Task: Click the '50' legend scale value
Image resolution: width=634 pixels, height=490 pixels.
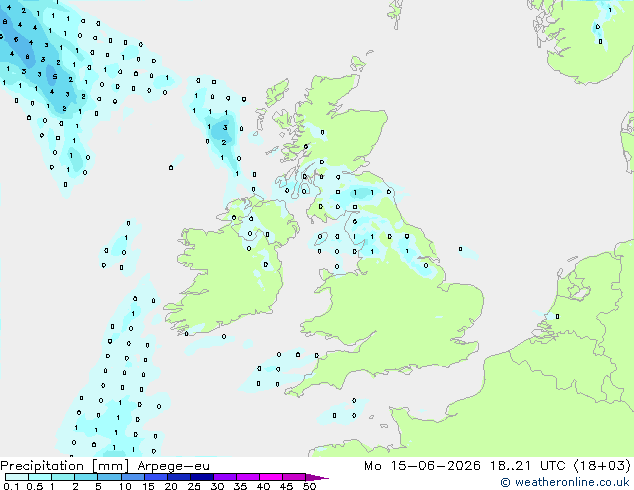Action: [309, 486]
